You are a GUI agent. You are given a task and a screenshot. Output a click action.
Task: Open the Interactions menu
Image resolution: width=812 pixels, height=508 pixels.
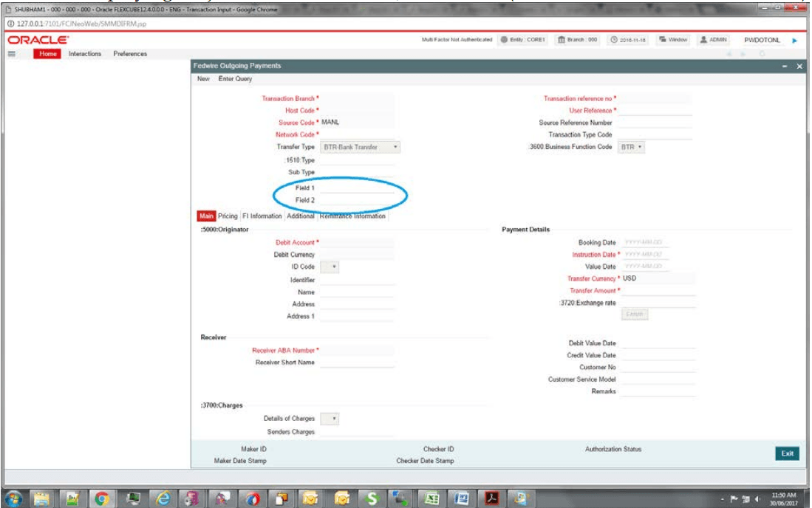click(x=85, y=54)
